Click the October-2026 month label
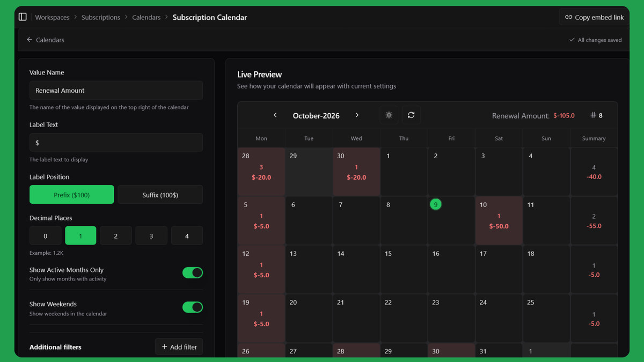The width and height of the screenshot is (644, 362). [316, 115]
